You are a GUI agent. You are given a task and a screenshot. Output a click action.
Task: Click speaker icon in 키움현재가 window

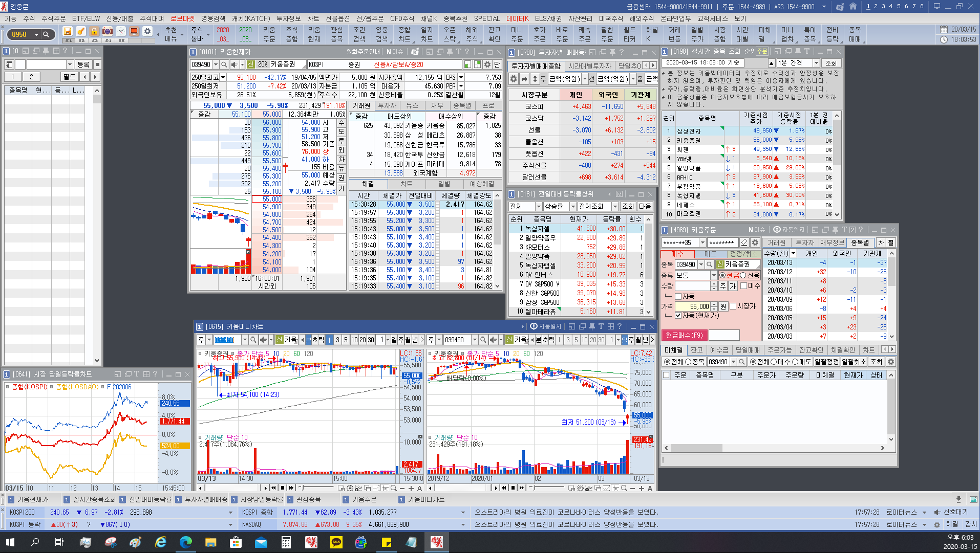(235, 64)
